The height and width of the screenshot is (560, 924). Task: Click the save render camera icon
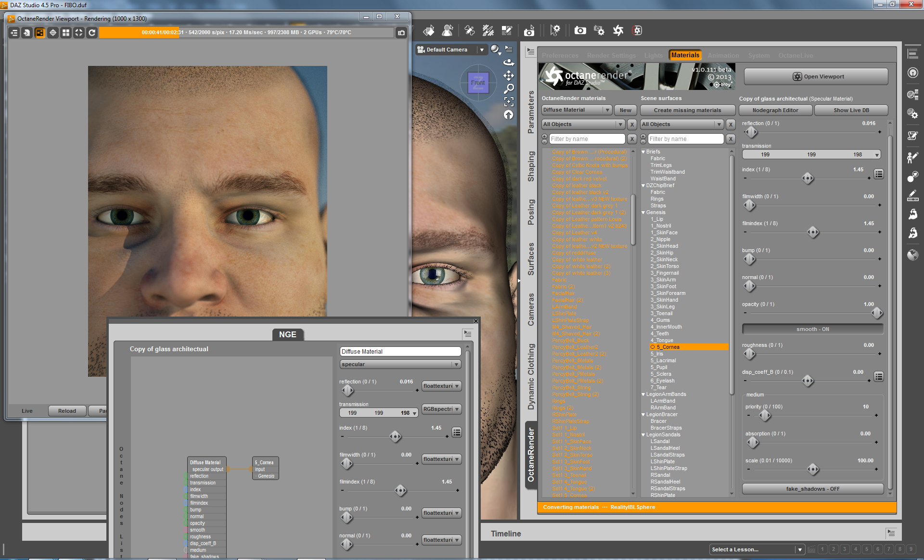click(401, 33)
